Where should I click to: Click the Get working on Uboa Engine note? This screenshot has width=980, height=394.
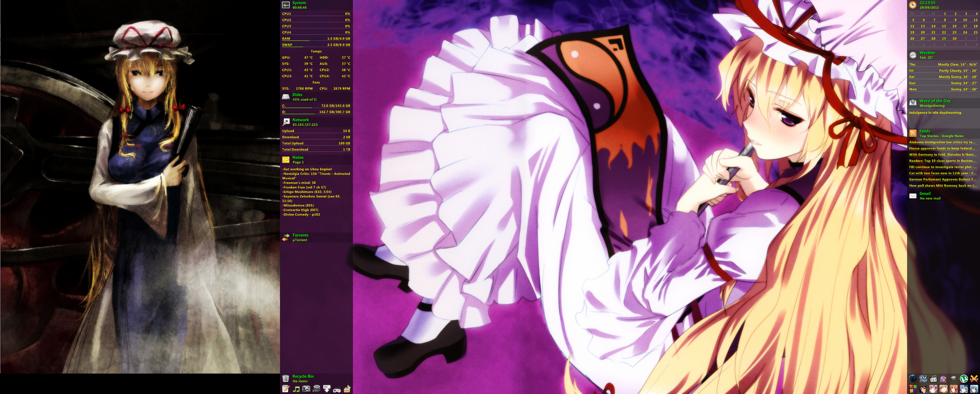[x=307, y=169]
